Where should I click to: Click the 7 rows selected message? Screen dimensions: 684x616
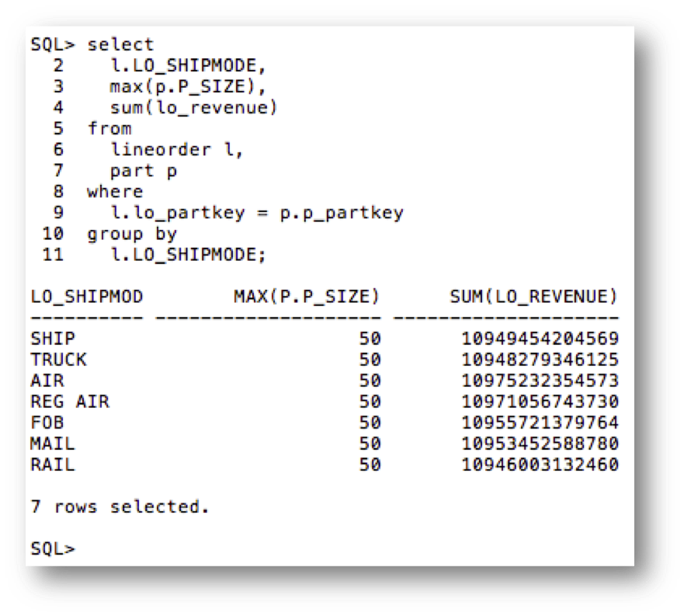[x=120, y=506]
